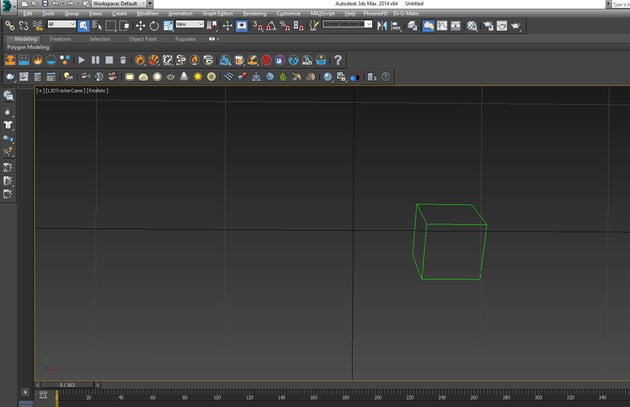Click the Polygon Modeling panel label
The image size is (630, 407).
click(28, 47)
